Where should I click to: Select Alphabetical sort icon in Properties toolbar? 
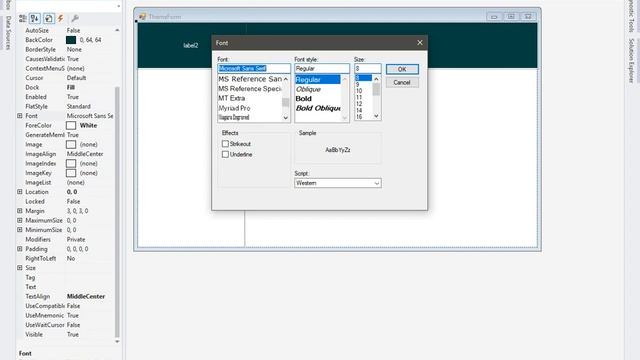pos(35,18)
